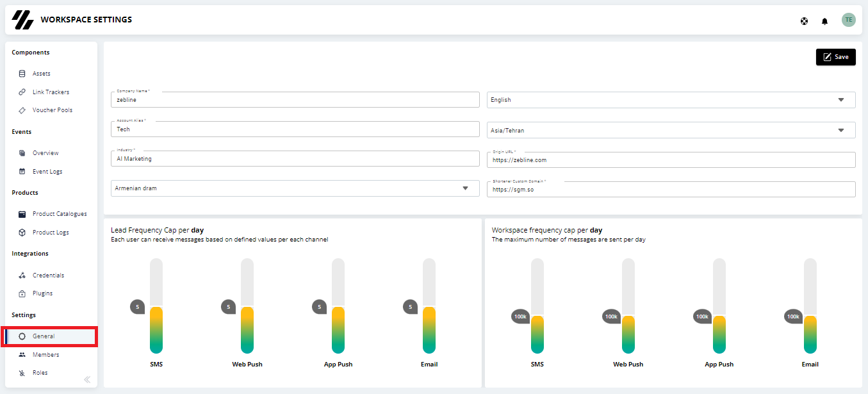This screenshot has height=394, width=868.
Task: Click the help lifebuoy icon in header
Action: [804, 21]
